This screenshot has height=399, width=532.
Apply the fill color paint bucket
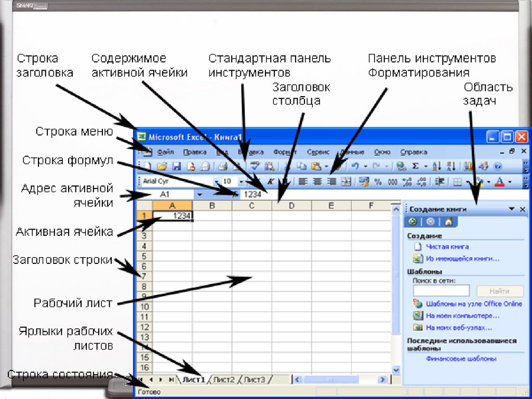(480, 182)
